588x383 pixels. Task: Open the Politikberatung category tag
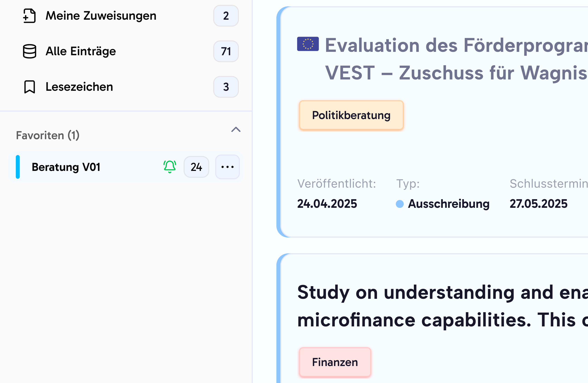click(351, 115)
